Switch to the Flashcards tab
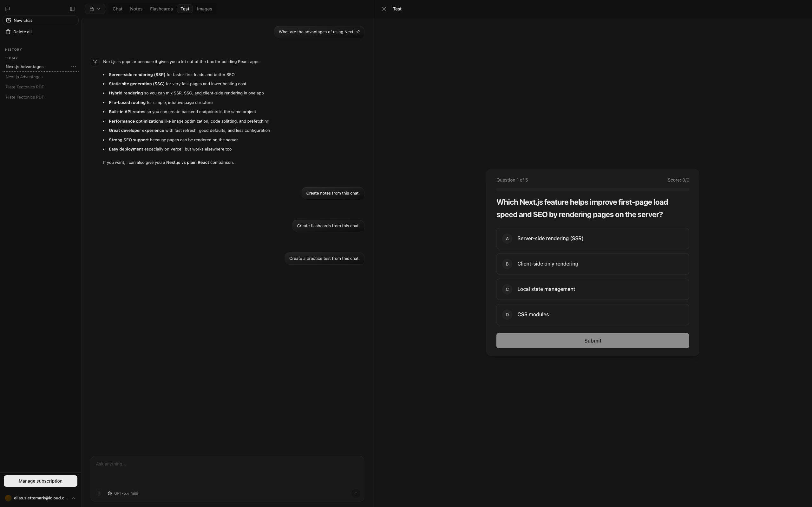 tap(161, 9)
